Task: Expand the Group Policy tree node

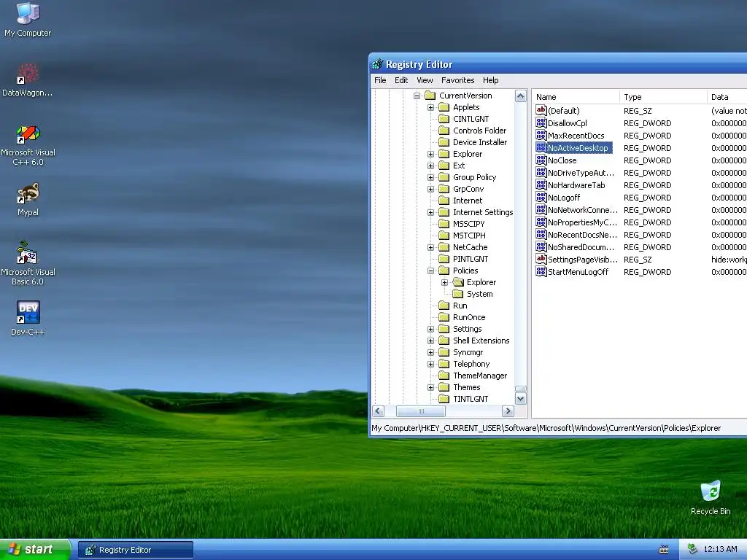Action: (430, 177)
